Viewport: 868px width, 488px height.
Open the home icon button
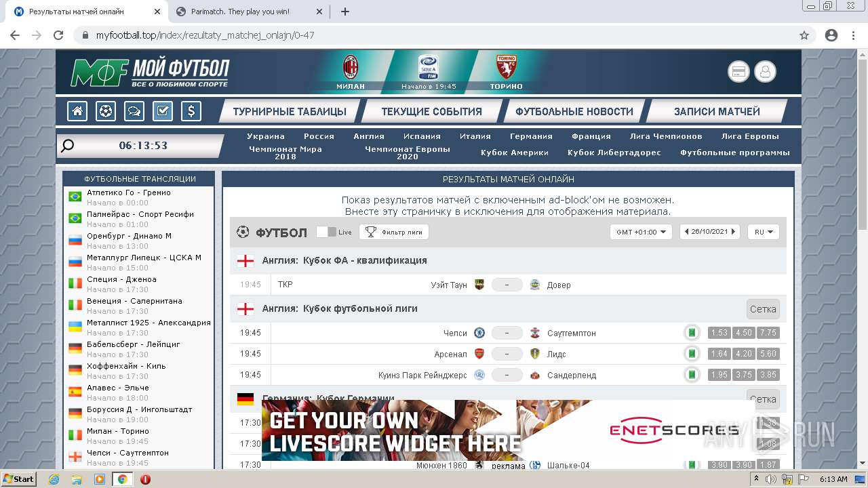(77, 111)
